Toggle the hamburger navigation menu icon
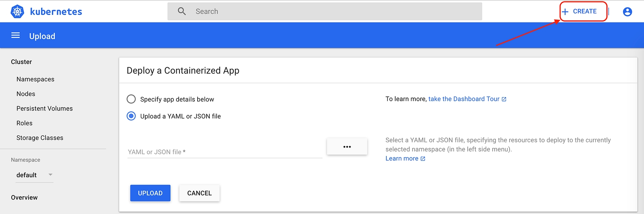Image resolution: width=644 pixels, height=214 pixels. tap(16, 35)
